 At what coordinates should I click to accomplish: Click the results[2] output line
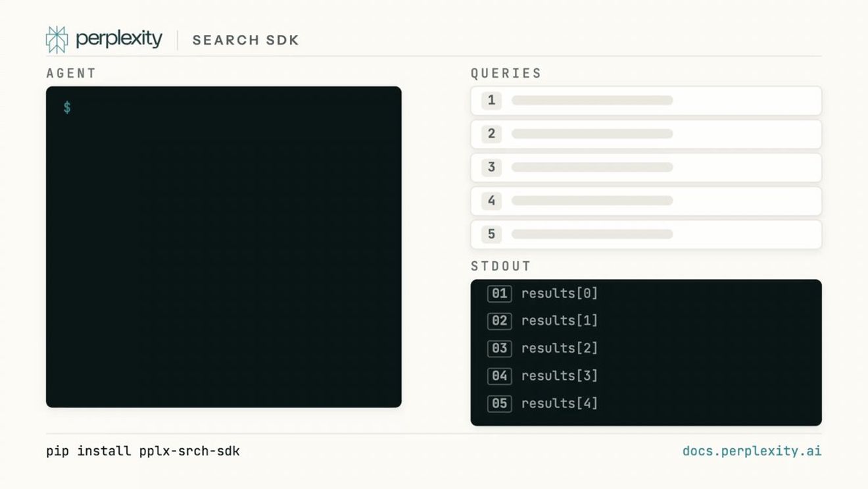pyautogui.click(x=560, y=348)
